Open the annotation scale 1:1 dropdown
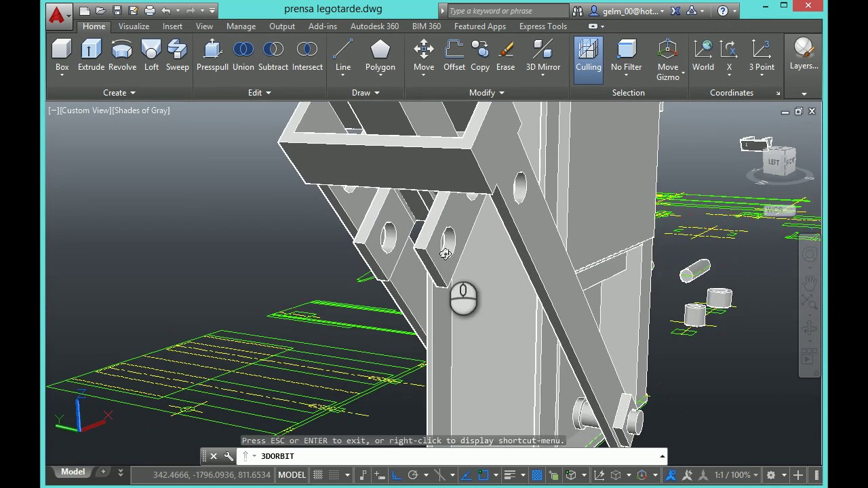Image resolution: width=868 pixels, height=488 pixels. click(x=736, y=475)
